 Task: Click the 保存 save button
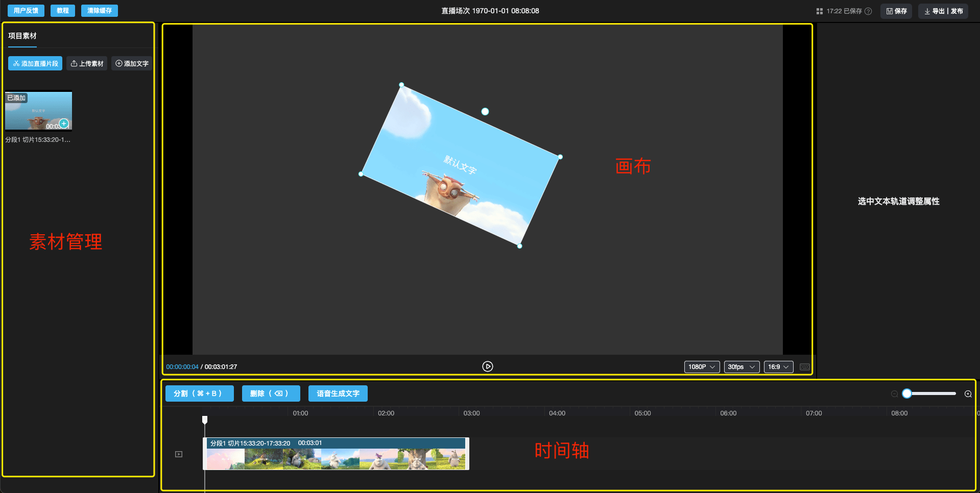pos(896,11)
